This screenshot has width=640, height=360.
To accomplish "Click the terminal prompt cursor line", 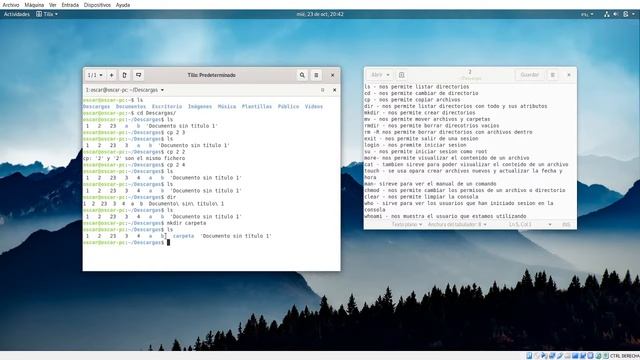I will point(168,242).
